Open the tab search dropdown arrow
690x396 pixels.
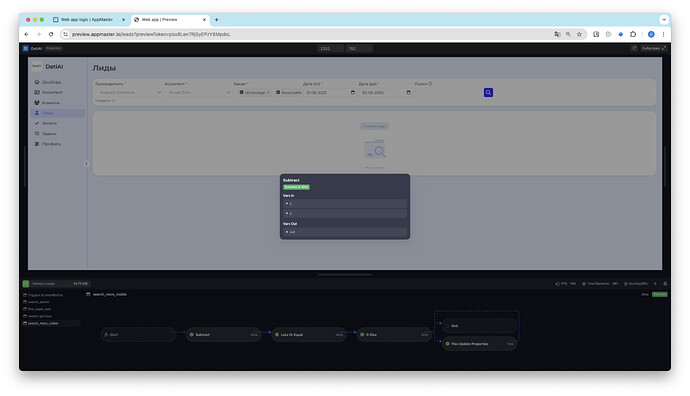pos(664,20)
